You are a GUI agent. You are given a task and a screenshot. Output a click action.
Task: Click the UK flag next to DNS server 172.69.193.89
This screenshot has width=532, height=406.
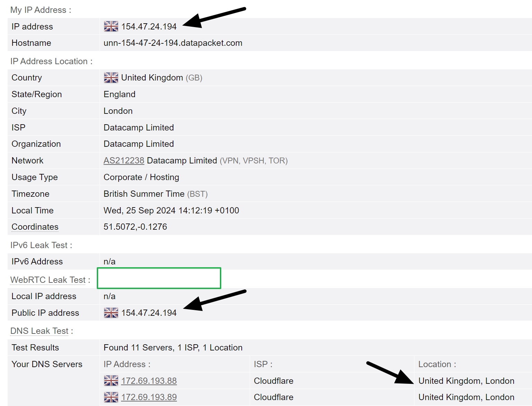(x=110, y=397)
